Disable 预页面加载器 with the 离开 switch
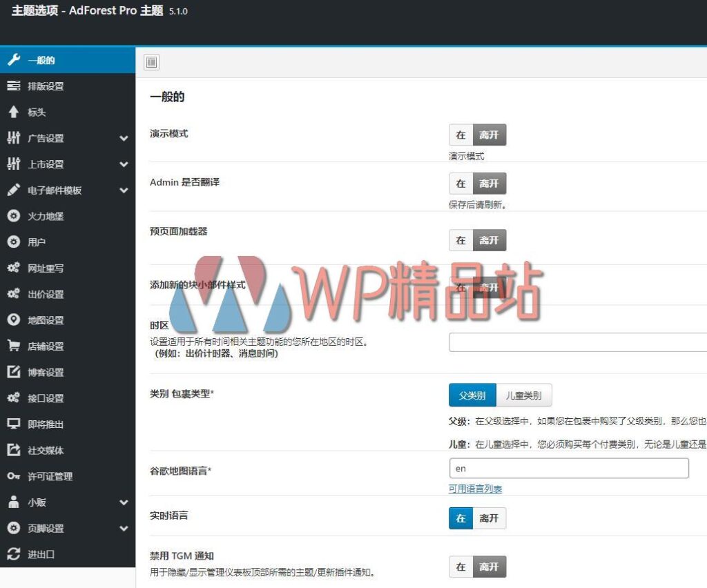Image resolution: width=707 pixels, height=588 pixels. (x=489, y=239)
